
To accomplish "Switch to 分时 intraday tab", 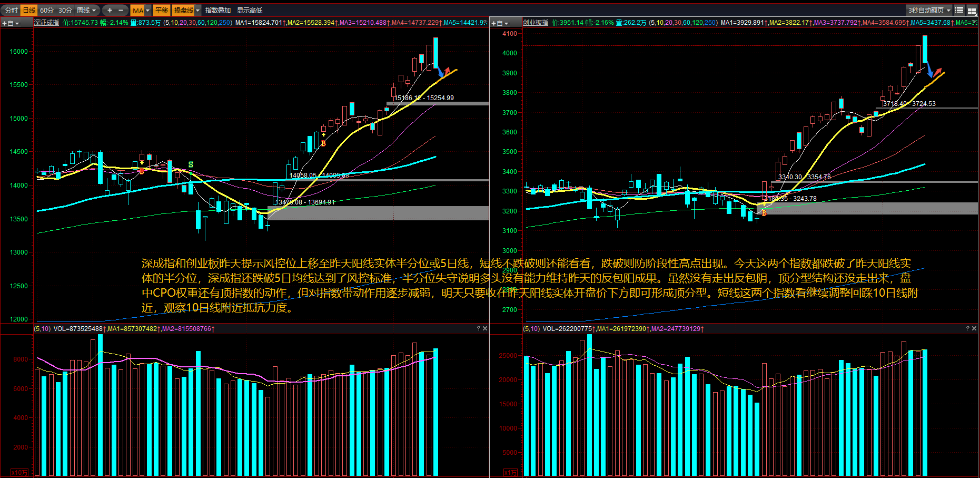I will pos(11,10).
